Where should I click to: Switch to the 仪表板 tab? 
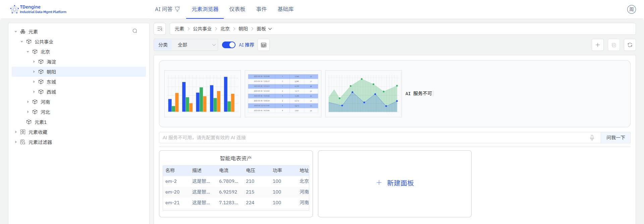237,9
